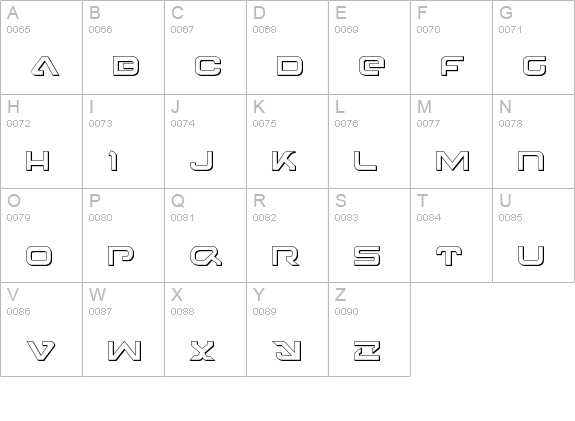Viewport: 575px width, 421px height.
Task: Choose the letter D glyph cell
Action: 288,47
